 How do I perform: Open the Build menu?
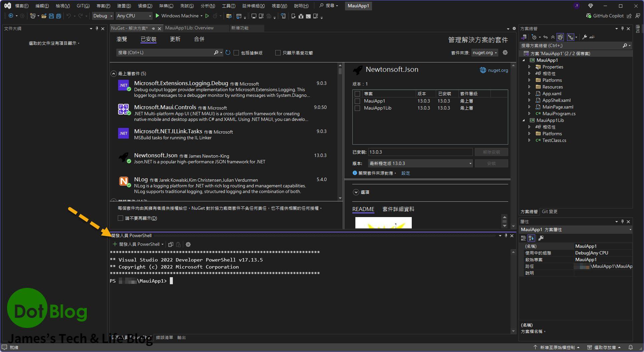coord(124,6)
